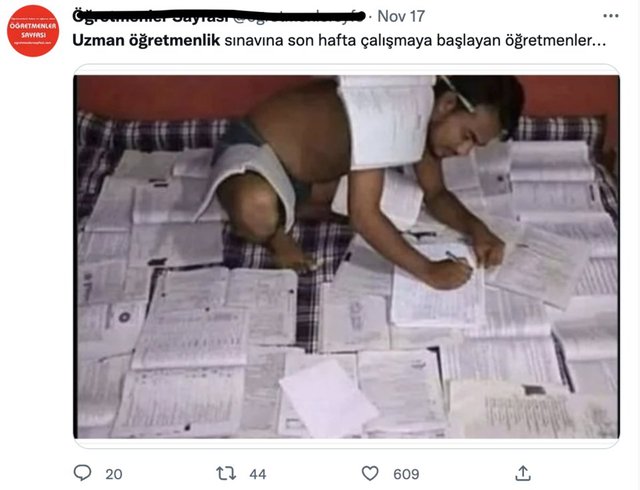
Task: Click the blank white sheet in photo
Action: [328, 399]
